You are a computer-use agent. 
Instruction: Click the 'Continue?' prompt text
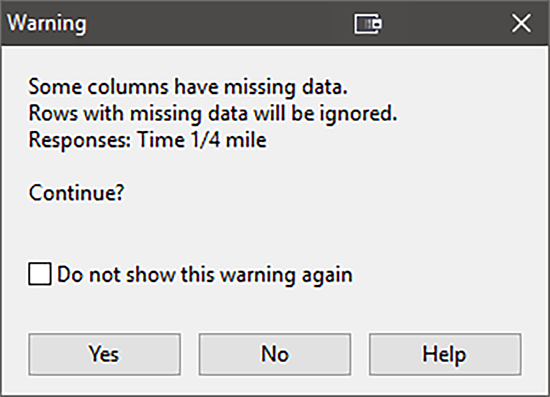(76, 193)
